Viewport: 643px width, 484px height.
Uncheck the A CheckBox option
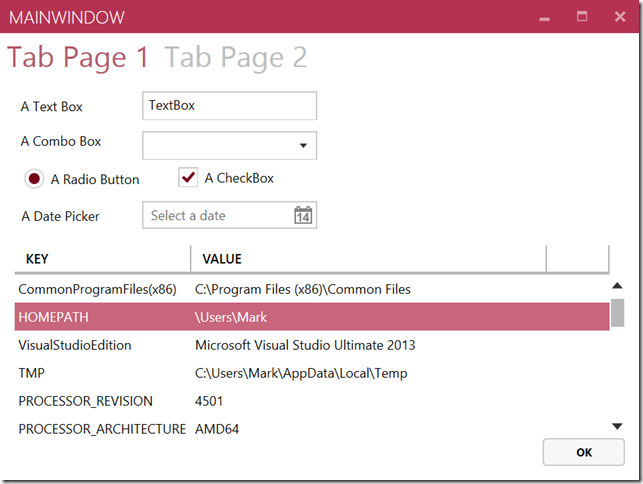(188, 178)
